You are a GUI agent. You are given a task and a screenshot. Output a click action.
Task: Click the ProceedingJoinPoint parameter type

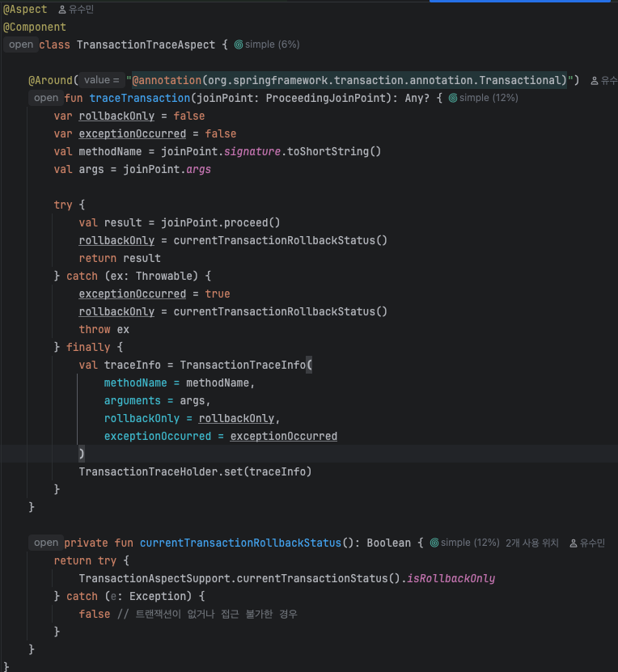325,98
